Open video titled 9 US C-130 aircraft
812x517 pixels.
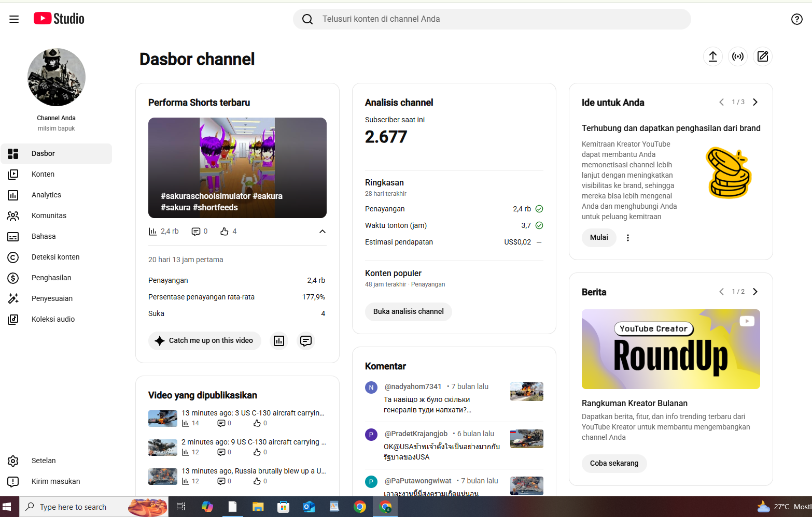[254, 442]
